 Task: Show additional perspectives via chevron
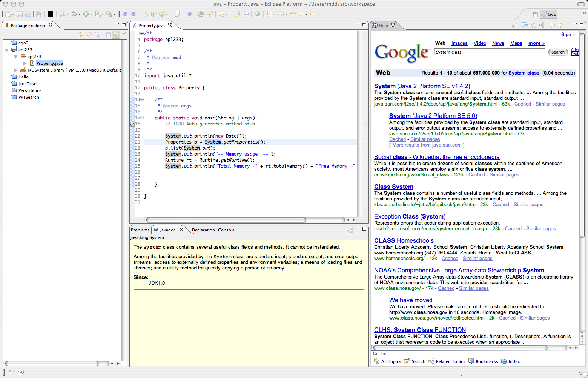point(585,13)
